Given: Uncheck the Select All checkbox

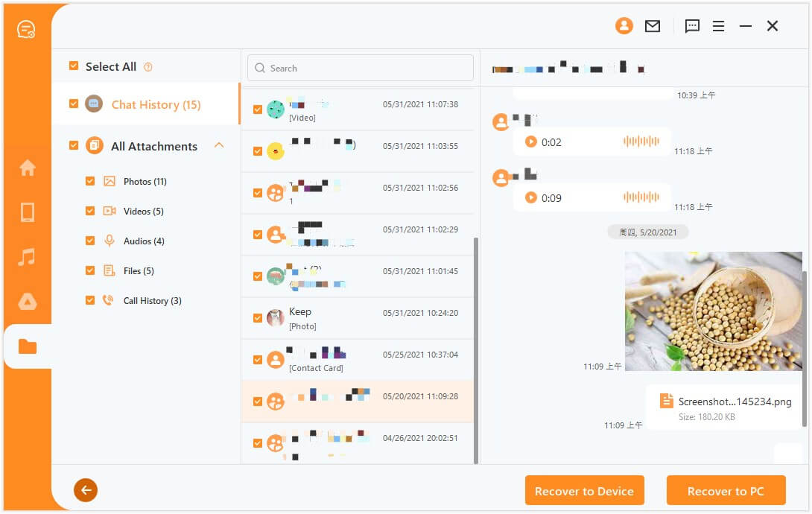Looking at the screenshot, I should click(74, 66).
